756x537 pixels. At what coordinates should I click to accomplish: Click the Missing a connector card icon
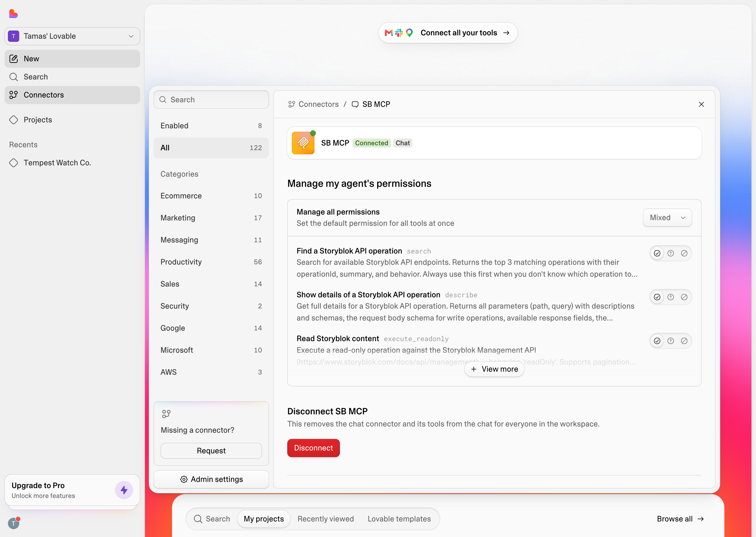click(x=166, y=414)
